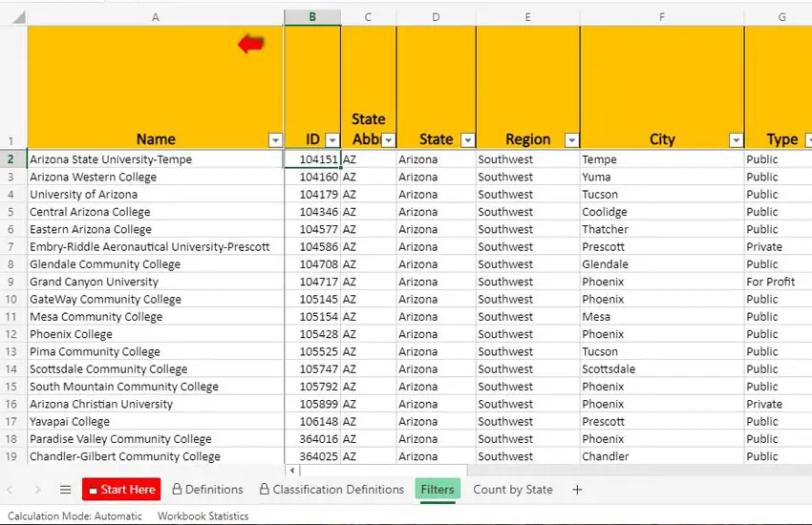Switch to the Start Here sheet tab
The image size is (812, 525).
click(121, 490)
